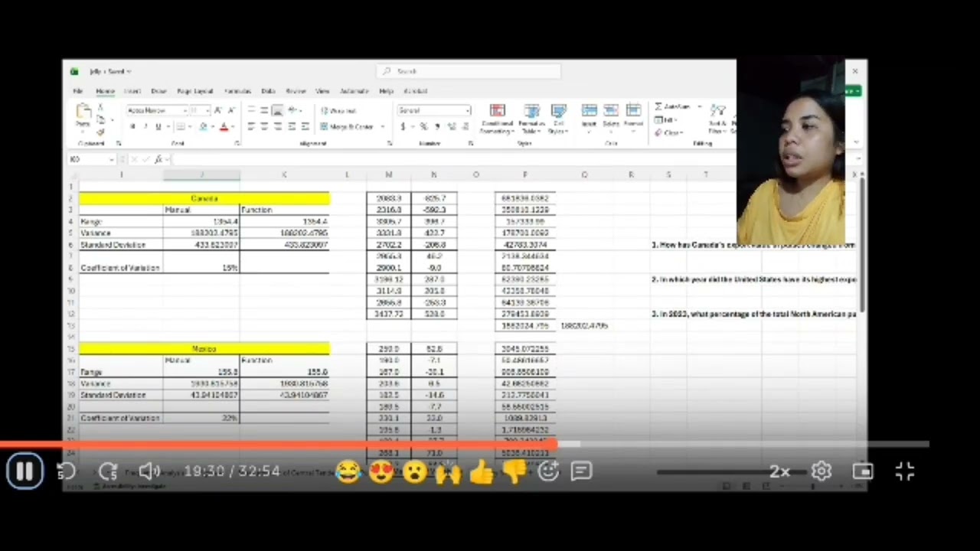React with the laughing emoji

click(348, 471)
